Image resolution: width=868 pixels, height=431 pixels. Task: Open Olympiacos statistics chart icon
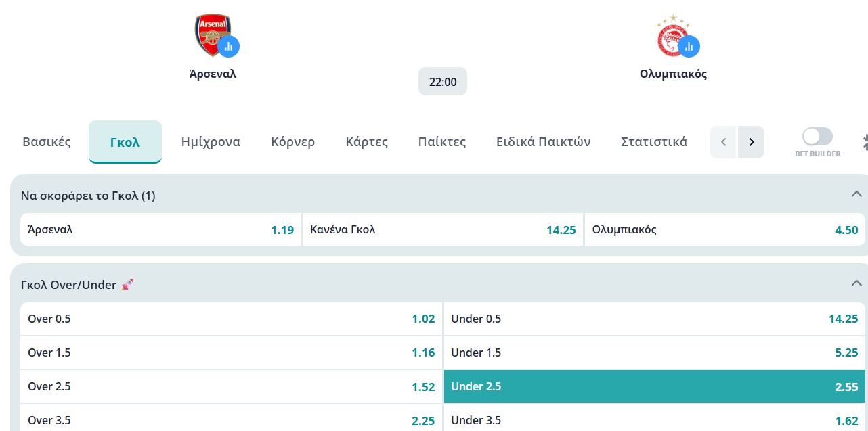click(689, 47)
